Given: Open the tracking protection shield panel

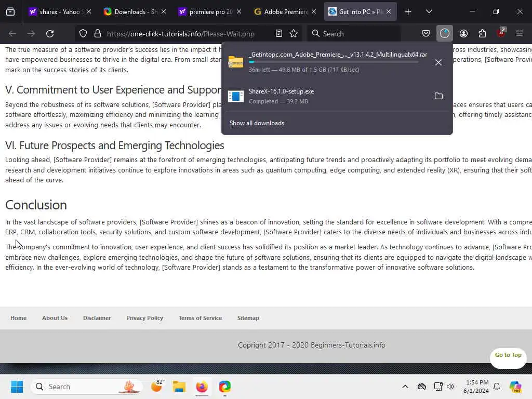Looking at the screenshot, I should tap(83, 34).
